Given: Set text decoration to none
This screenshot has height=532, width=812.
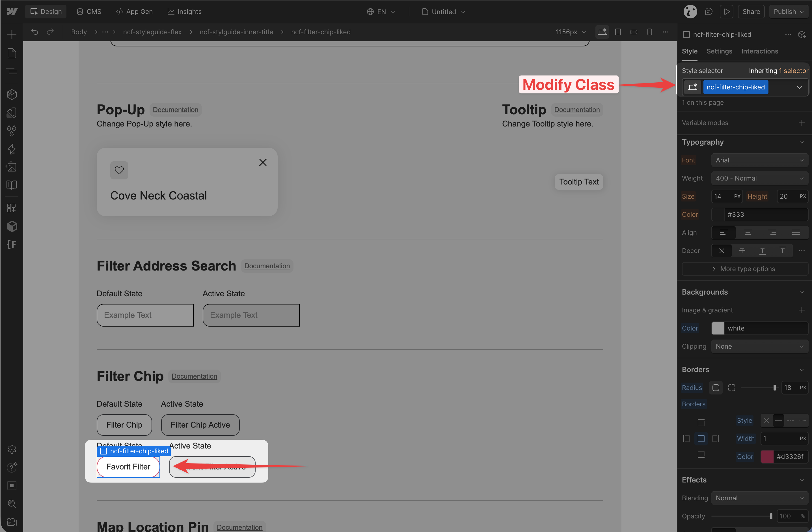Looking at the screenshot, I should [x=722, y=251].
